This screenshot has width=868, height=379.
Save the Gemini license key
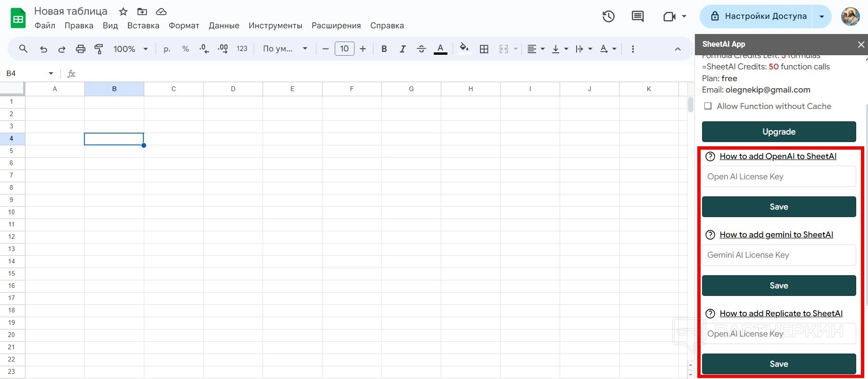click(779, 286)
